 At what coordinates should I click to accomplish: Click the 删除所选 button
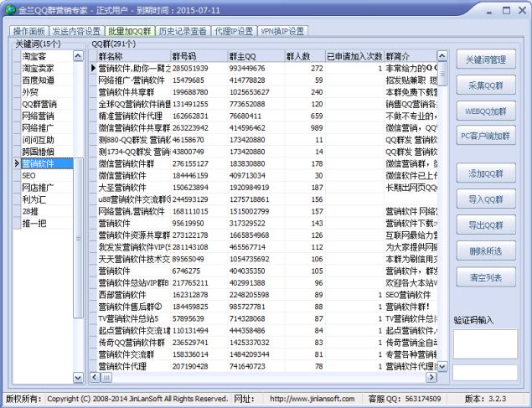point(486,251)
